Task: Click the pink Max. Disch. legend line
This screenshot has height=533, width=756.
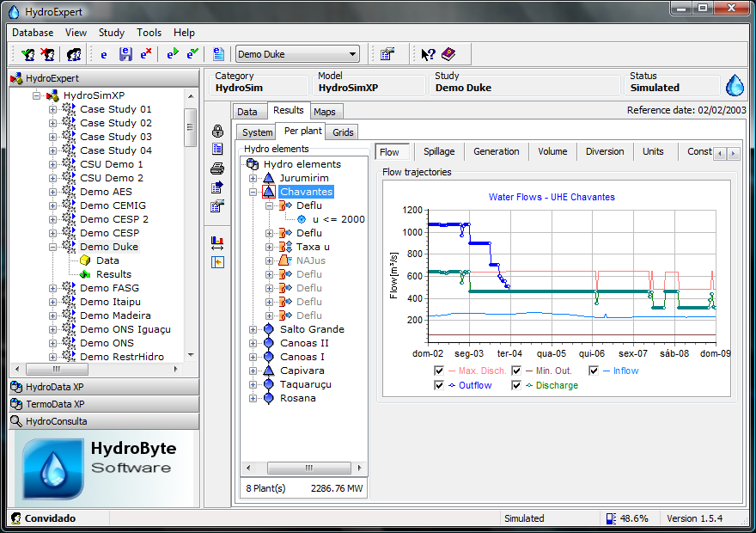Action: (452, 371)
